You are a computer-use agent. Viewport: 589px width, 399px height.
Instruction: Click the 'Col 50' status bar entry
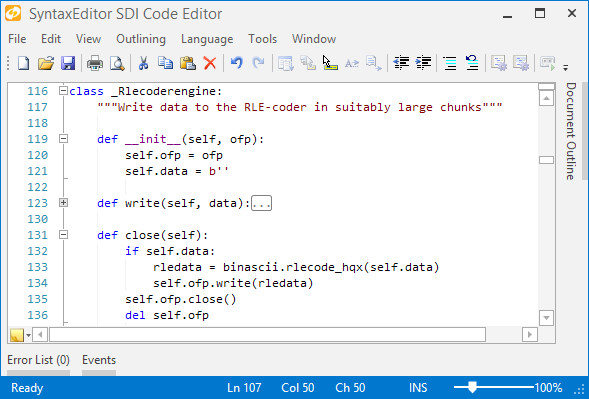tap(298, 388)
